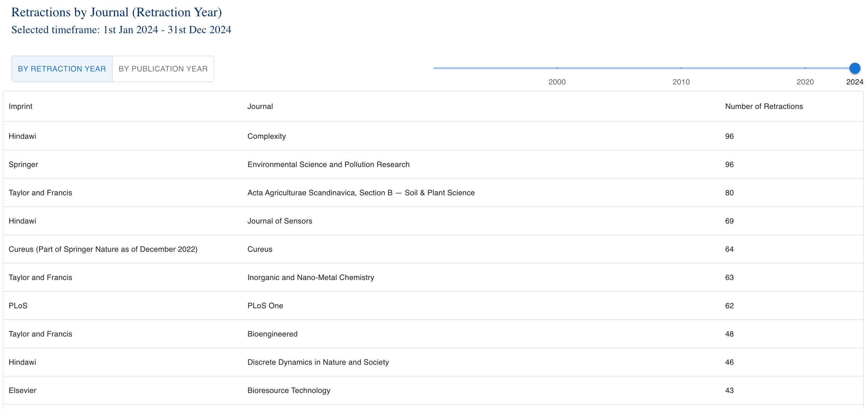This screenshot has height=409, width=868.
Task: Click the Elsevier imprint cell
Action: (x=22, y=390)
